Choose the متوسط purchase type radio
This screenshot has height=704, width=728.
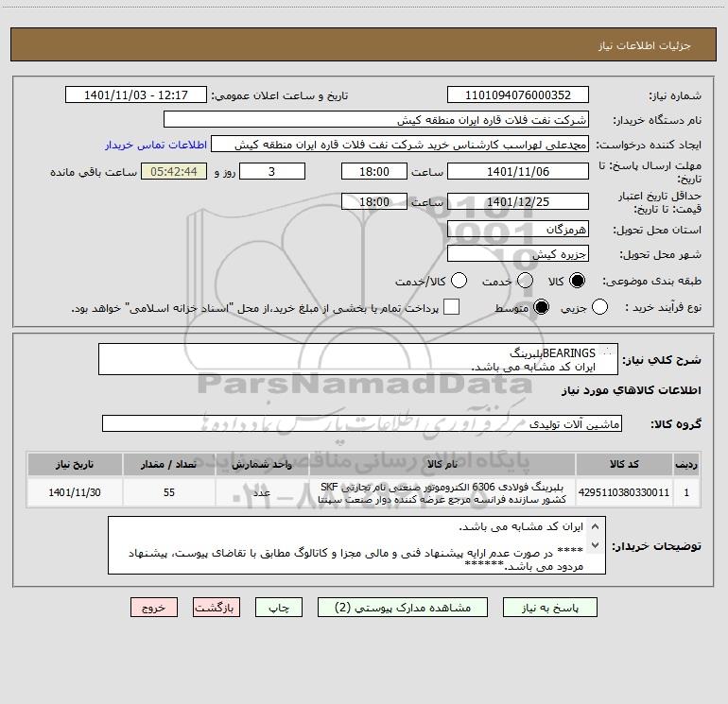coord(541,307)
